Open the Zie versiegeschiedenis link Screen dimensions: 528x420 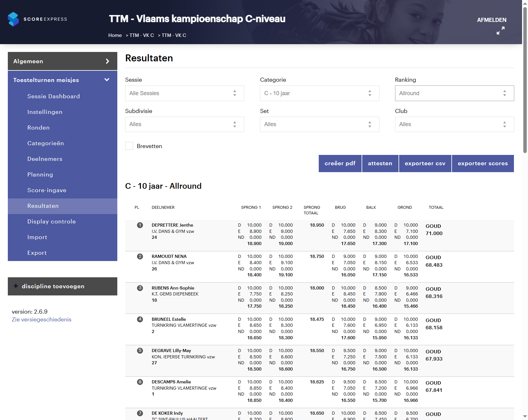click(x=42, y=320)
